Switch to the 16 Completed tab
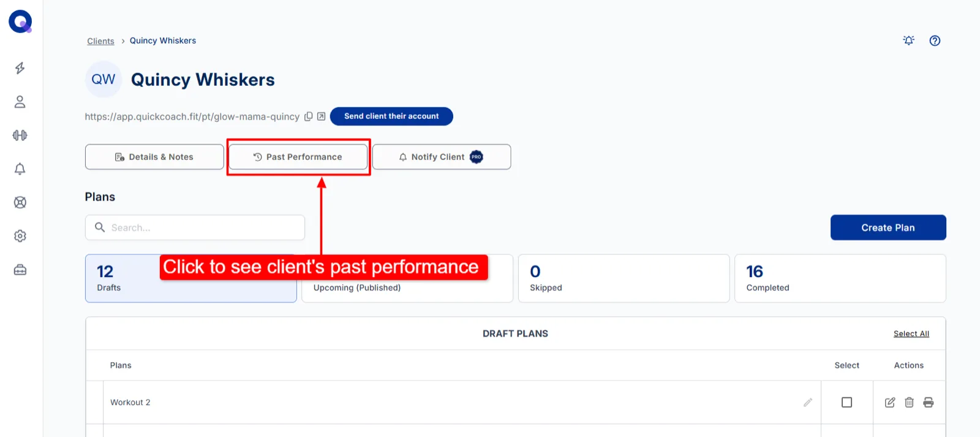This screenshot has width=980, height=437. point(840,278)
